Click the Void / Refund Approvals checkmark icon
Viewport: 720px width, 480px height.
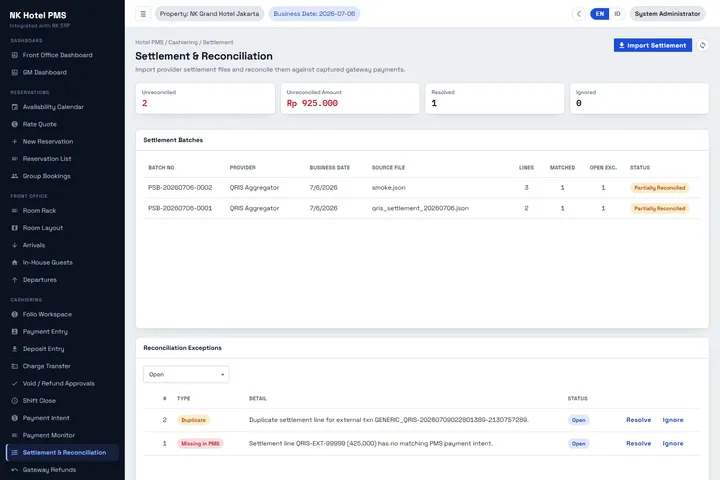click(x=15, y=384)
